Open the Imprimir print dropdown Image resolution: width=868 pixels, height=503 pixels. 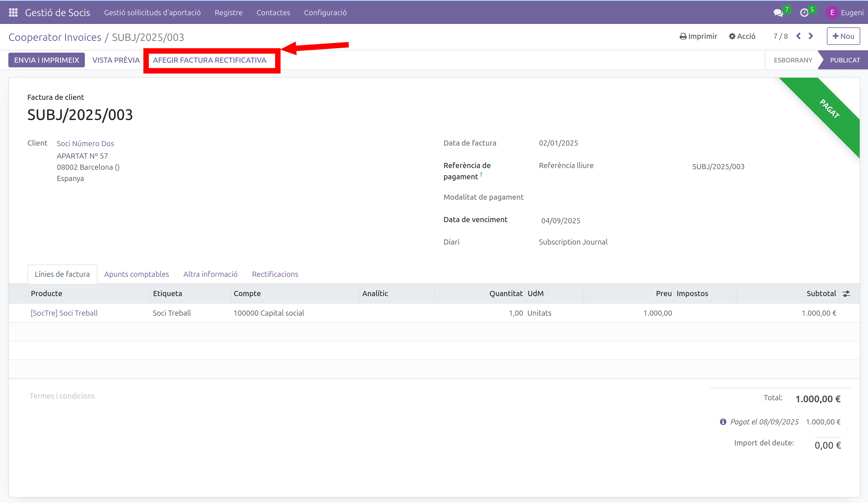point(699,36)
